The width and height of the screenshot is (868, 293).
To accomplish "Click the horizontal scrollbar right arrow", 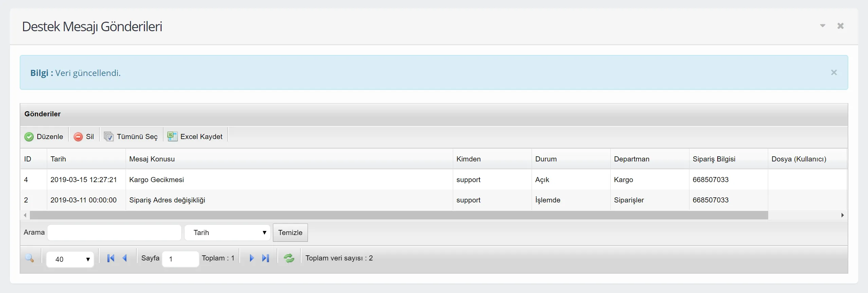I will tap(843, 215).
